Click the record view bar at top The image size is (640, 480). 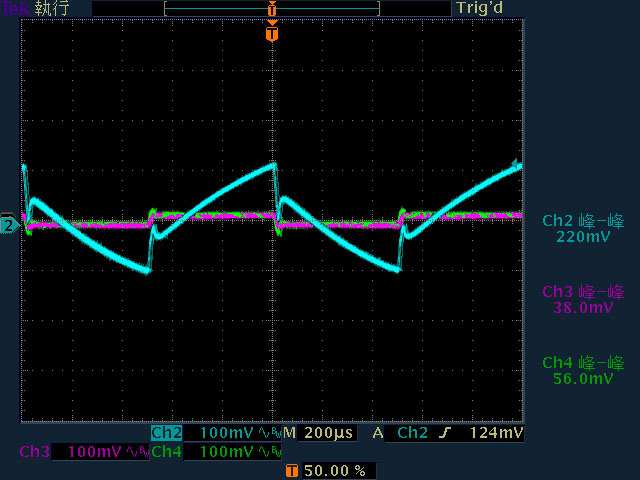(x=272, y=8)
